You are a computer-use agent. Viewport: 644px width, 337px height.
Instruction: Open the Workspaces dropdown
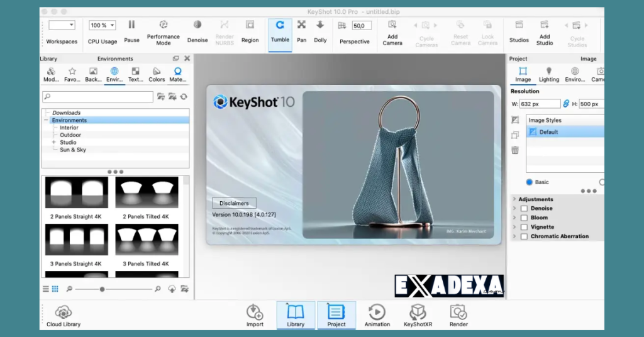62,25
